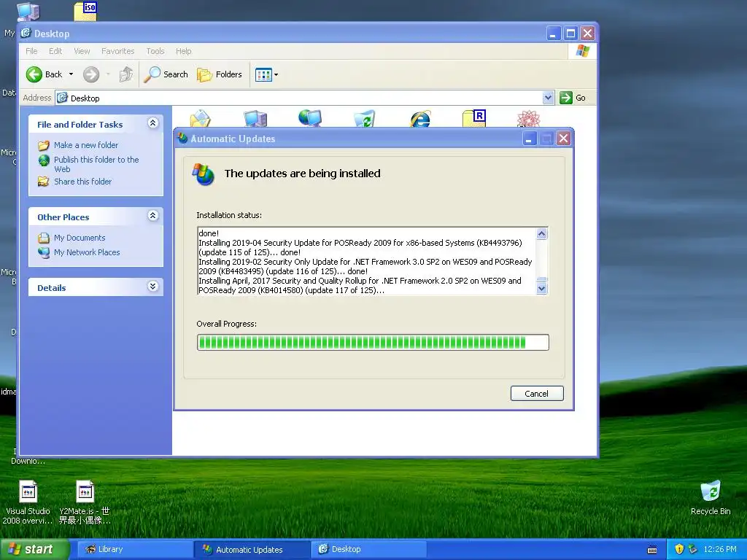Click scroll up arrow in Installation status
This screenshot has height=560, width=747.
[542, 234]
